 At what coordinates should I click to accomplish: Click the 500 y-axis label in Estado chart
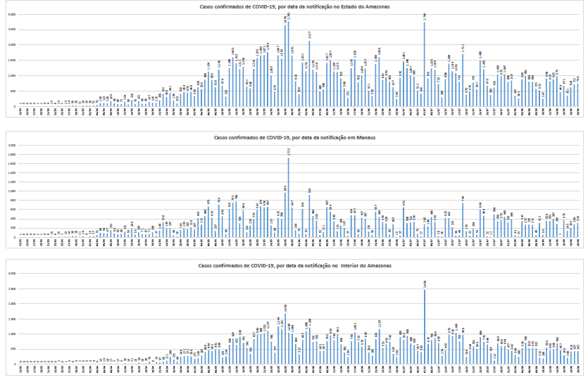(11, 91)
